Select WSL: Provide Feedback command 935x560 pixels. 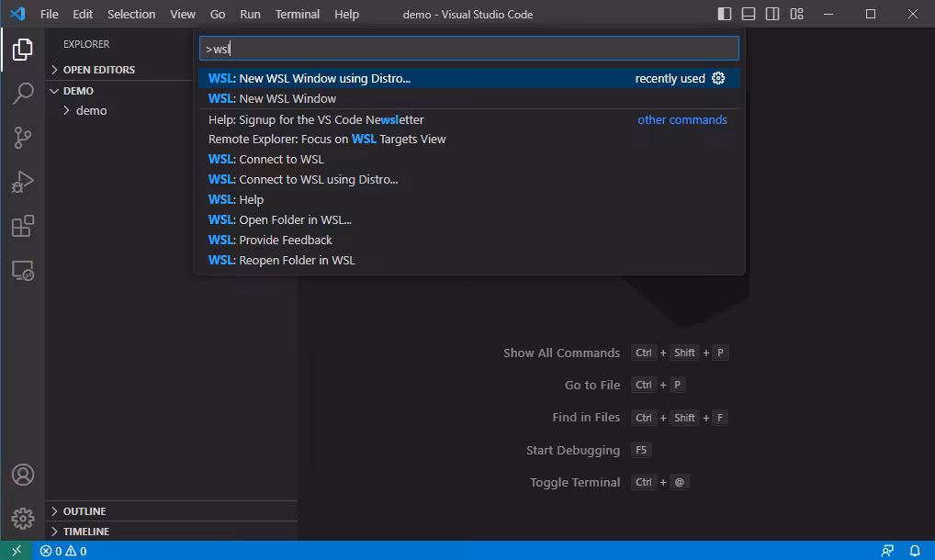tap(468, 241)
